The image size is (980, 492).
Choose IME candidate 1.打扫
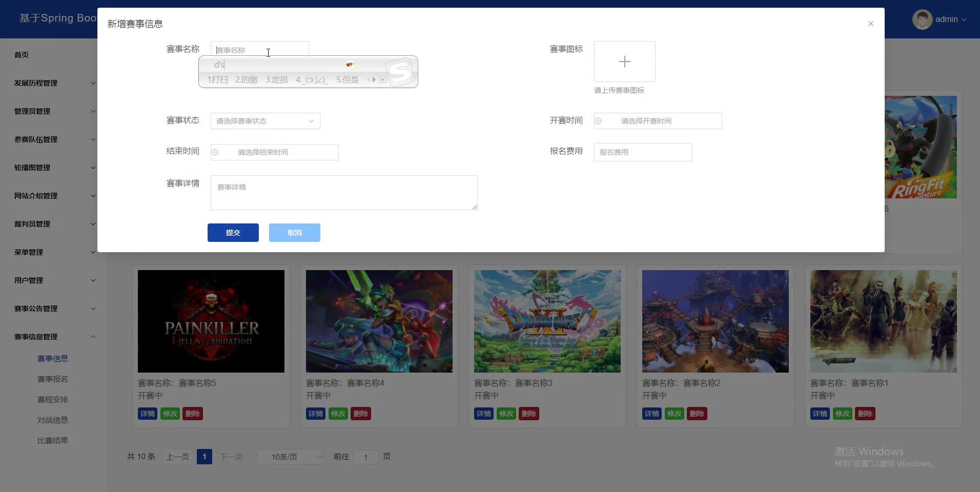(x=217, y=80)
